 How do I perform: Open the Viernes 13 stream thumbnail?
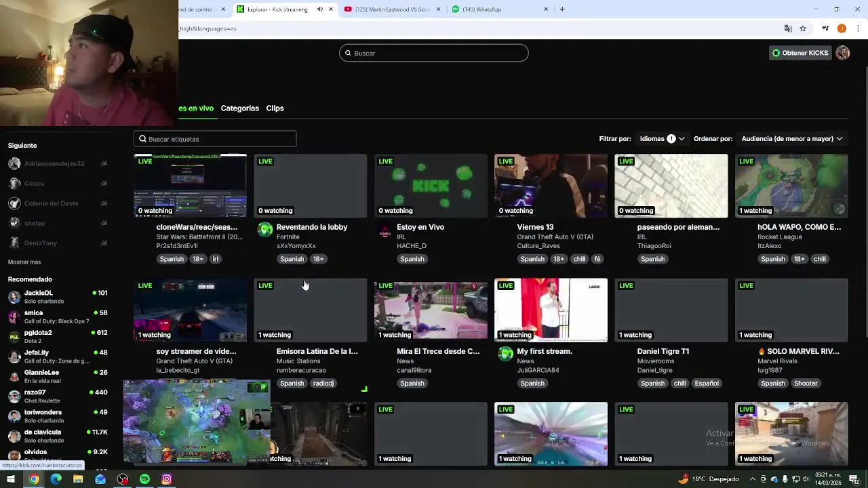point(551,186)
